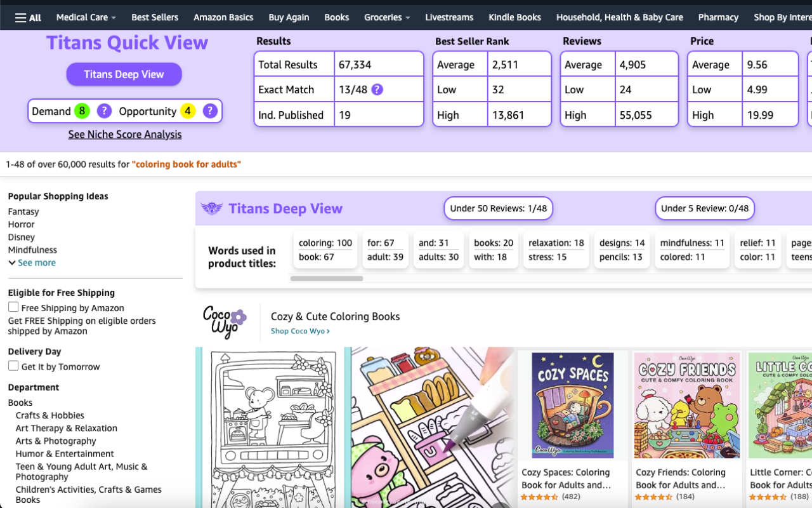Screen dimensions: 812x508
Task: Open the All hamburger menu
Action: point(28,18)
